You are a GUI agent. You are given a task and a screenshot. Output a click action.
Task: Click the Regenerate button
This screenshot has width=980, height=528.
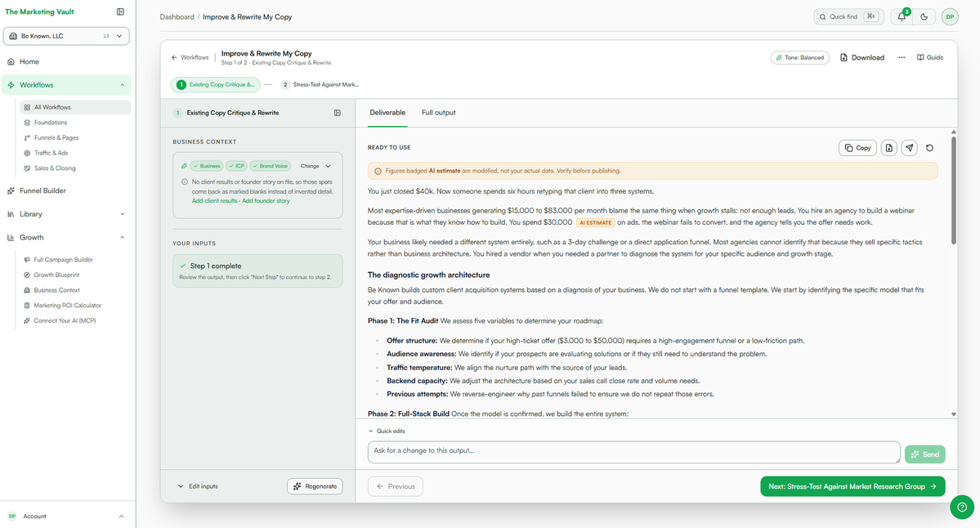pyautogui.click(x=315, y=486)
